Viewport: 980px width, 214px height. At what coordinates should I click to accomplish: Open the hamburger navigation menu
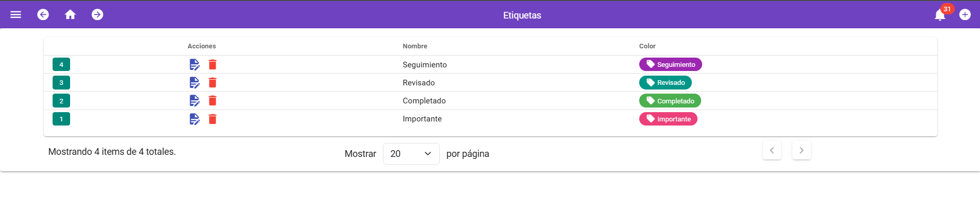pyautogui.click(x=16, y=15)
